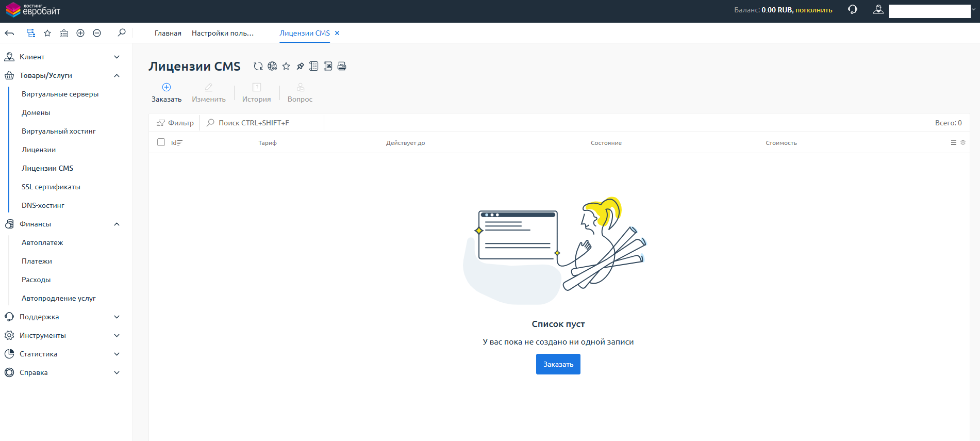Click the magnifier search icon in the top toolbar
Image resolution: width=980 pixels, height=441 pixels.
(122, 33)
